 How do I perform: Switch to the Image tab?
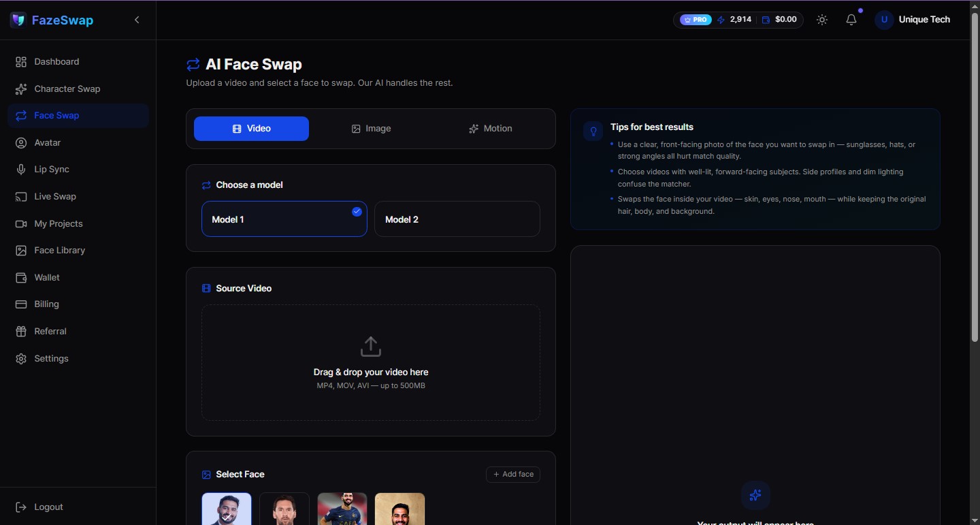coord(371,129)
